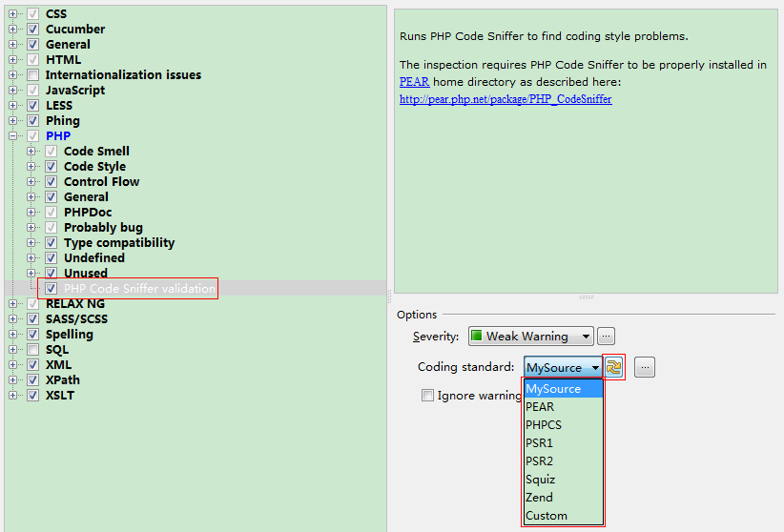Select Zend coding standard

coord(563,497)
